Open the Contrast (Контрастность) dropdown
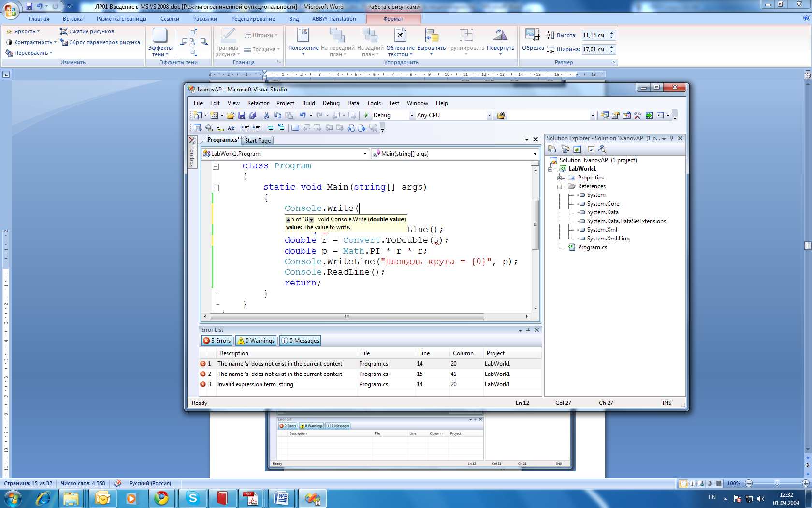 click(x=31, y=42)
